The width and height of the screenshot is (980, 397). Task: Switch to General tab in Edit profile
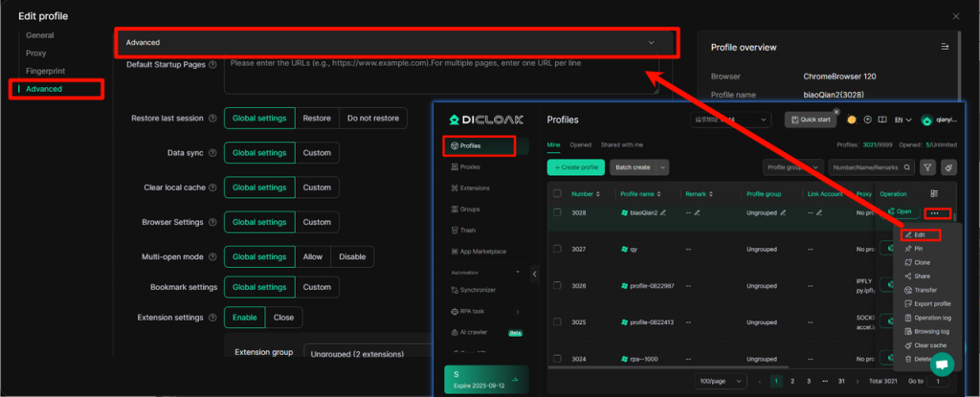[40, 35]
